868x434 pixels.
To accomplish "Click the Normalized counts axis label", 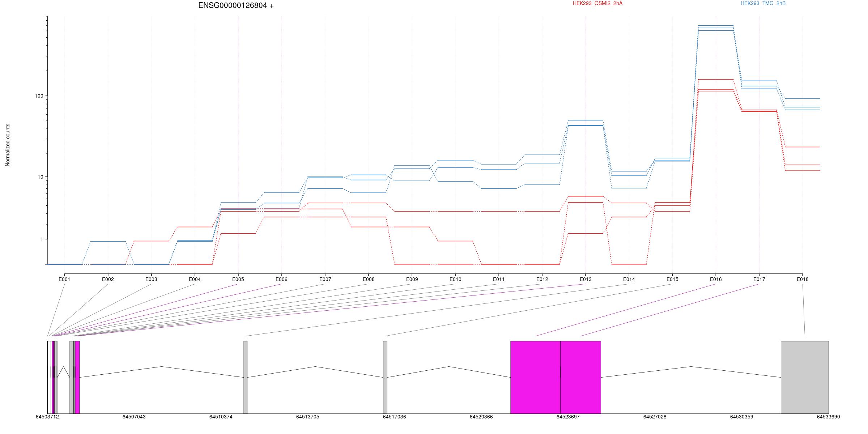I will point(8,145).
